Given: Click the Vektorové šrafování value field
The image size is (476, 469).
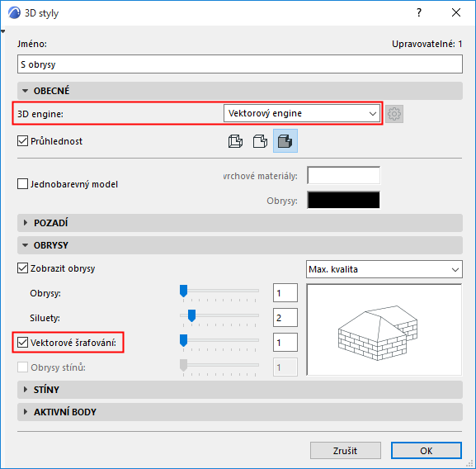Looking at the screenshot, I should pos(285,343).
